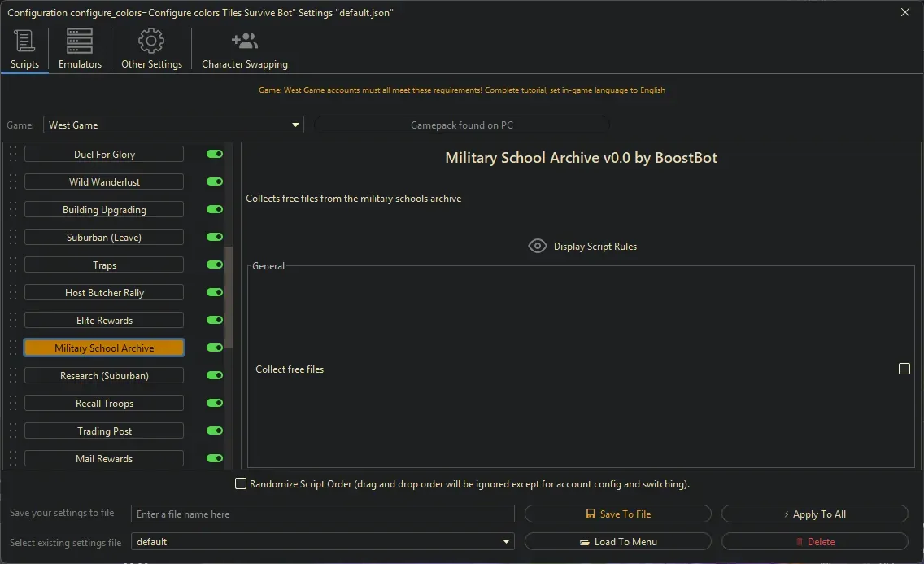Enable the Collect free files checkbox
Image resolution: width=924 pixels, height=564 pixels.
click(904, 369)
